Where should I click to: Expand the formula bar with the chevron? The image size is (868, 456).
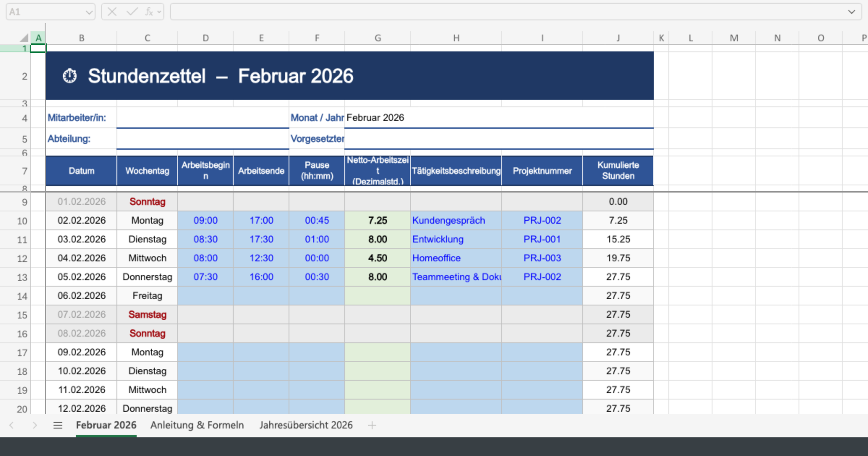click(852, 12)
